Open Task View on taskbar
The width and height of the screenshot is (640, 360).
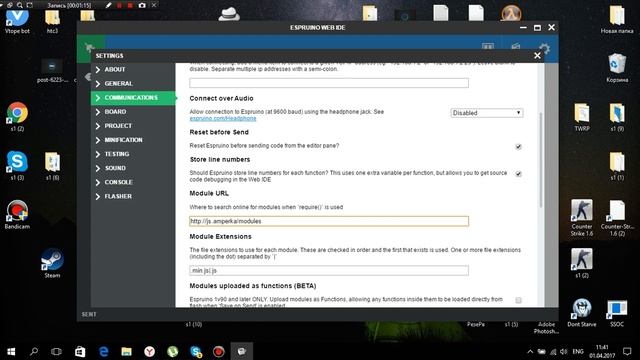pos(56,351)
